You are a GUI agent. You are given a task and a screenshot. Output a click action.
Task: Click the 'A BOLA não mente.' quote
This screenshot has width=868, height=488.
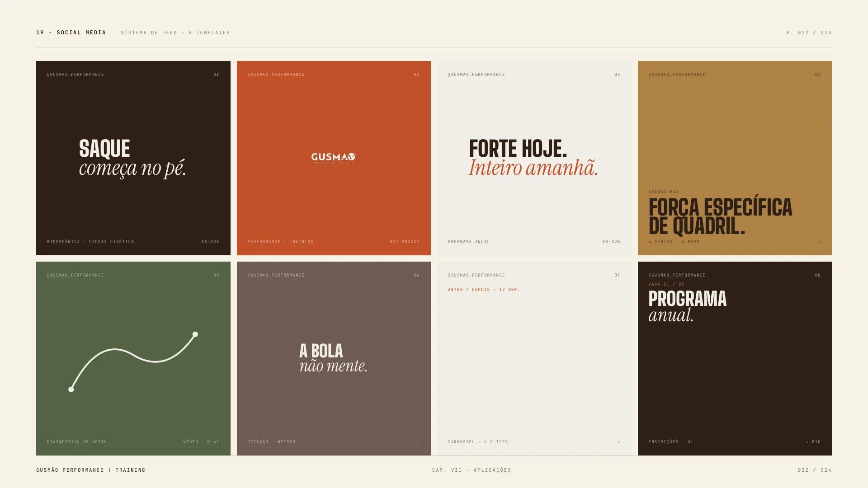click(333, 358)
